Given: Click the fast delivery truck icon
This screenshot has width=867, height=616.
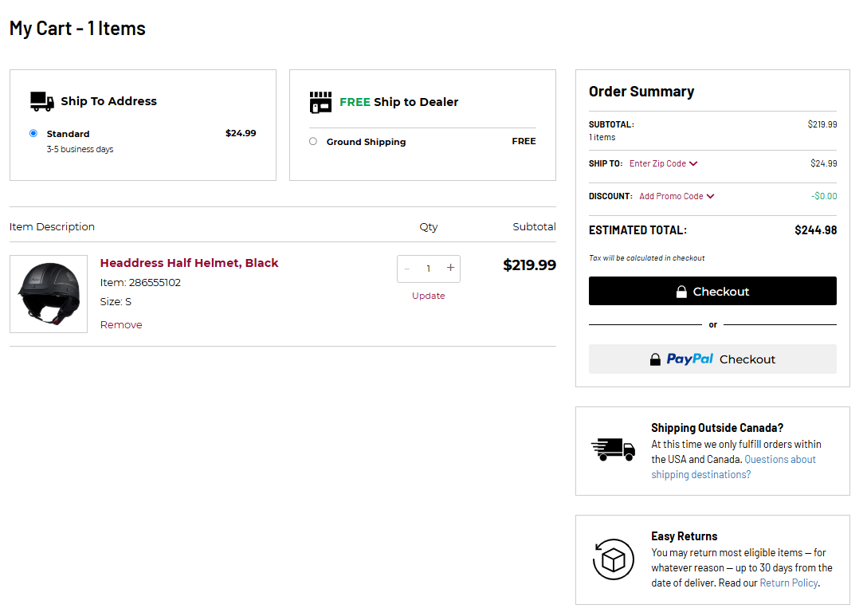Looking at the screenshot, I should (613, 449).
